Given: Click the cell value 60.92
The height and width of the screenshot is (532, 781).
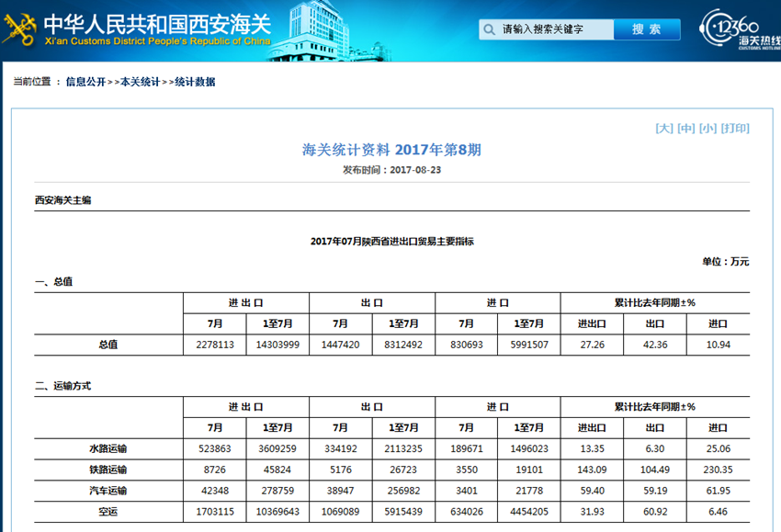Looking at the screenshot, I should pyautogui.click(x=655, y=512).
